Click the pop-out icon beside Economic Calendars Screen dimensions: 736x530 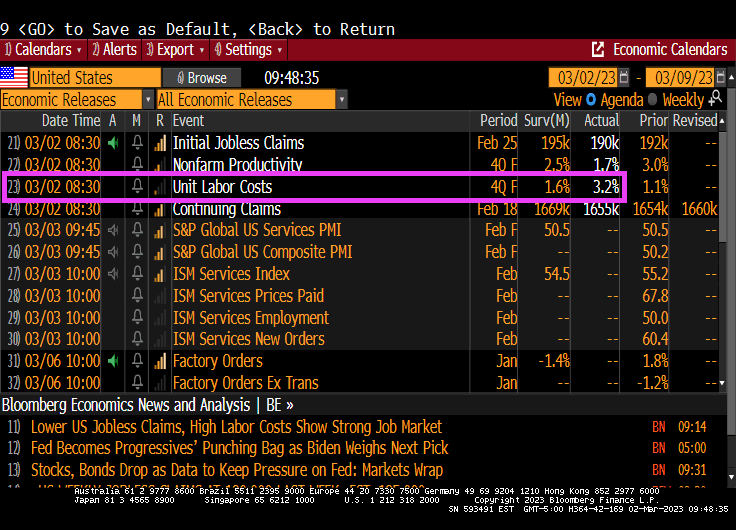point(598,49)
